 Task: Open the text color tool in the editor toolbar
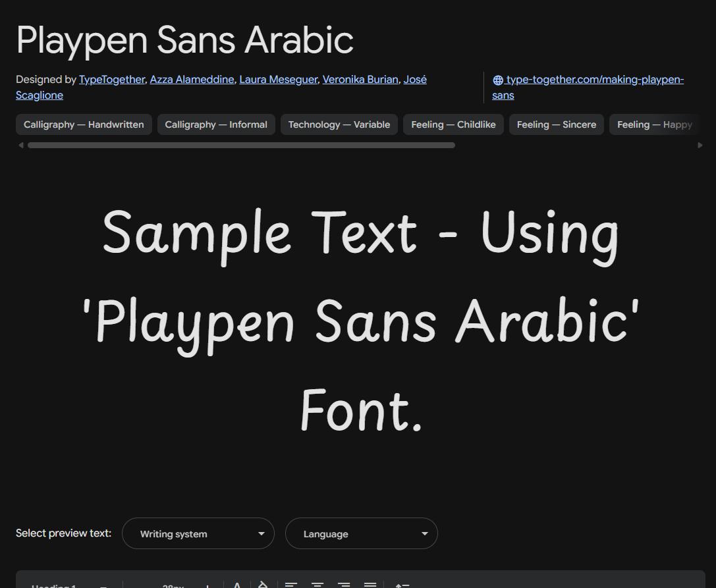tap(237, 585)
